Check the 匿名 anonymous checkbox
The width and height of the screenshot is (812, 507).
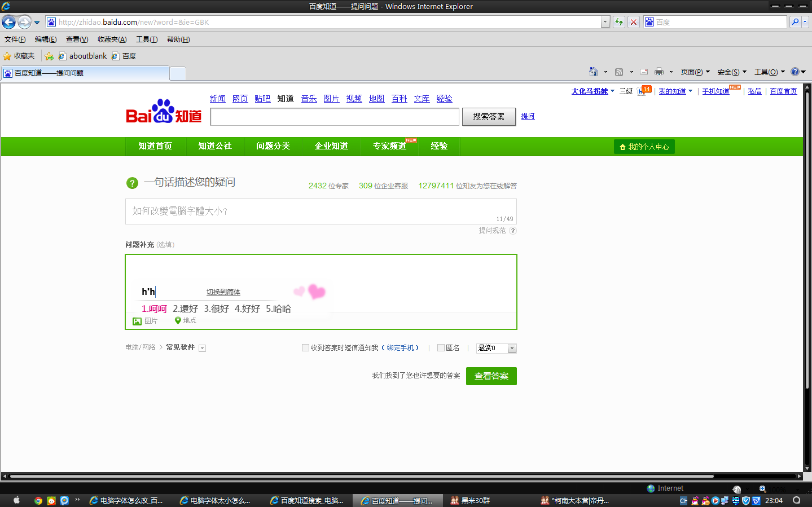pos(440,348)
